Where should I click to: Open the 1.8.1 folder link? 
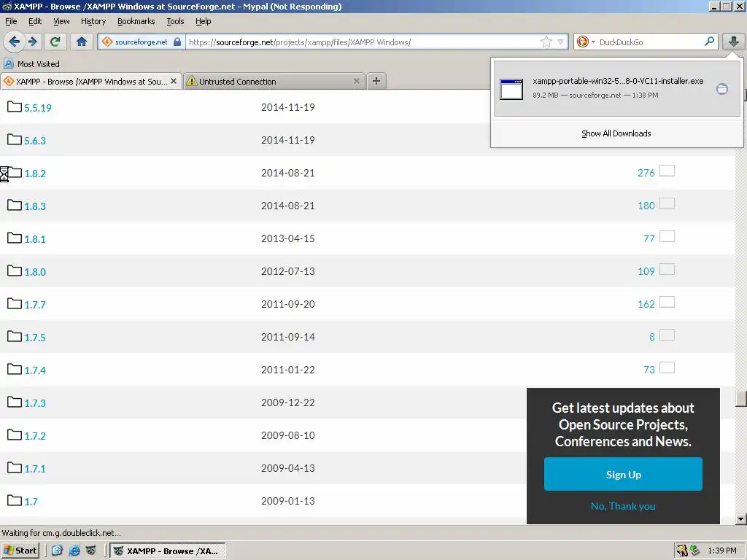coord(35,239)
